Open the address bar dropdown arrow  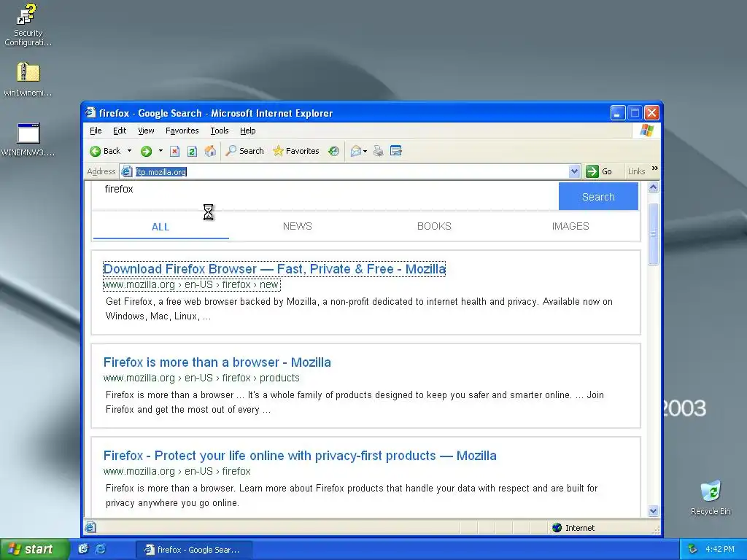[574, 171]
